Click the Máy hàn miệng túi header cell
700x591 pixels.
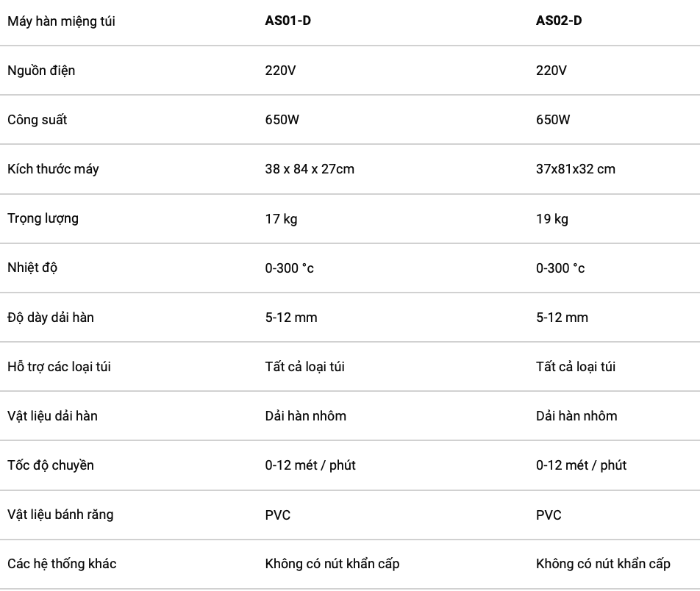pyautogui.click(x=61, y=21)
